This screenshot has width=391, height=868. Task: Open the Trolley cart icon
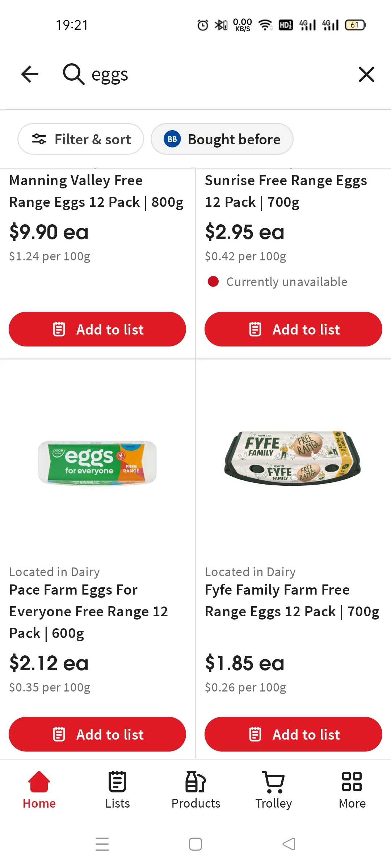(x=274, y=782)
